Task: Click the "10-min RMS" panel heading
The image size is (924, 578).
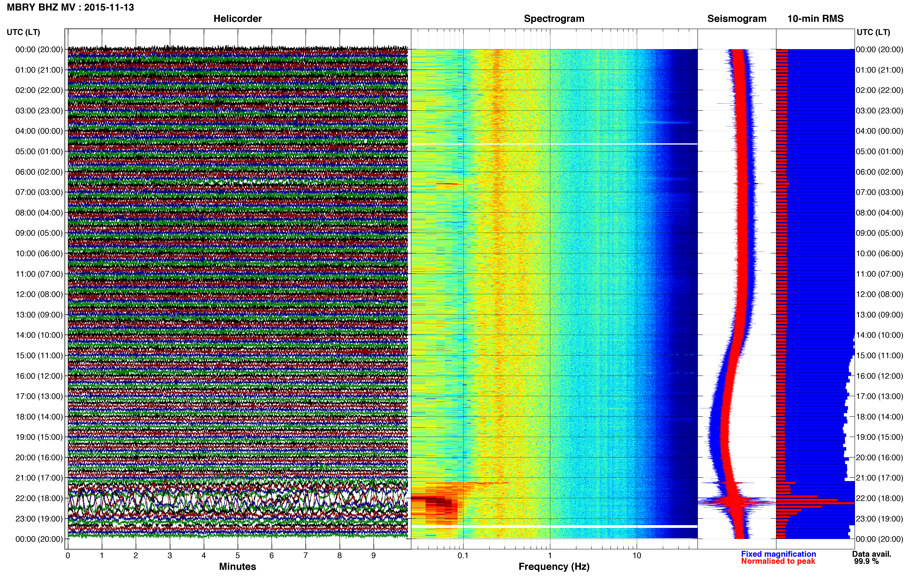Action: click(816, 19)
